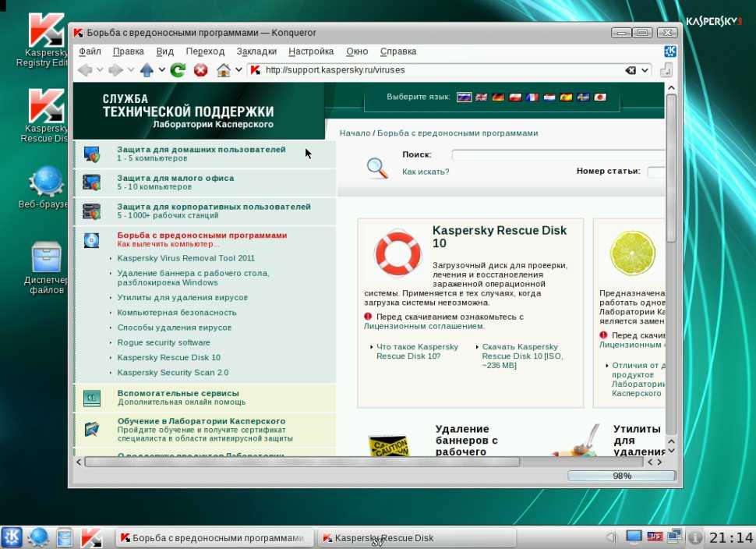Click the horizontal page scrollbar thumb
756x549 pixels.
click(302, 462)
